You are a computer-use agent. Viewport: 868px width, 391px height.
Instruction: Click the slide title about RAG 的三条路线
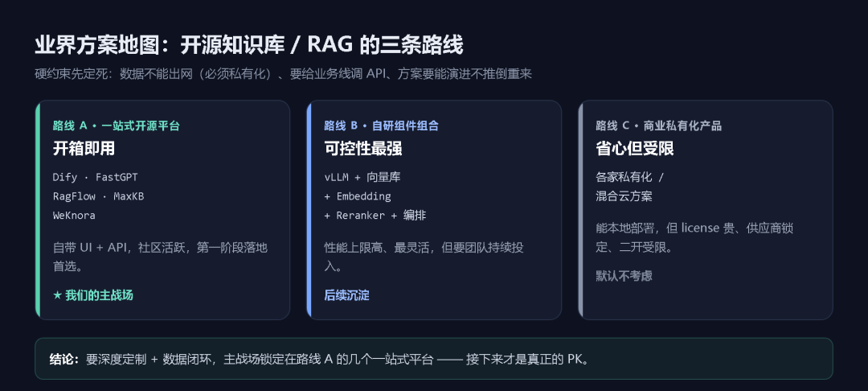point(248,45)
